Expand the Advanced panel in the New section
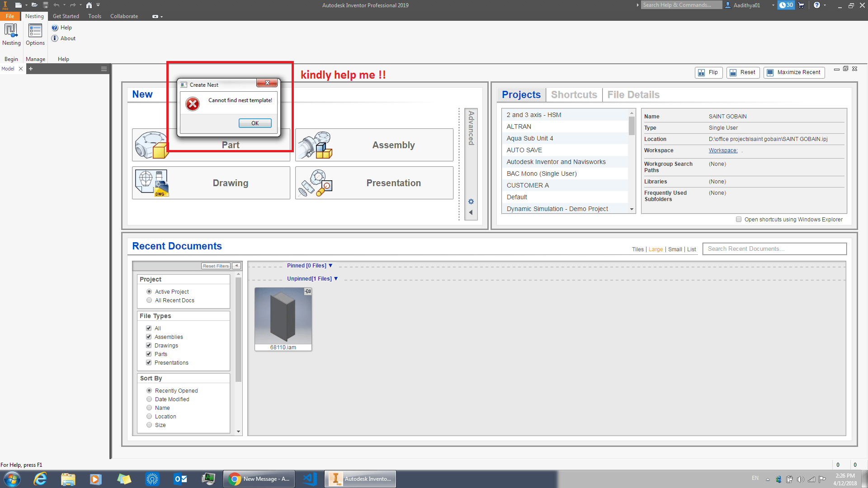Image resolution: width=868 pixels, height=488 pixels. [x=471, y=128]
